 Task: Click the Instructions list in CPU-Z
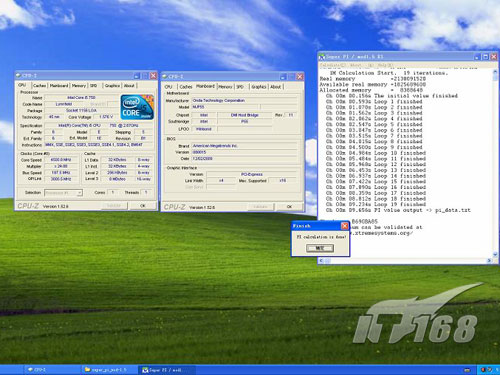99,145
